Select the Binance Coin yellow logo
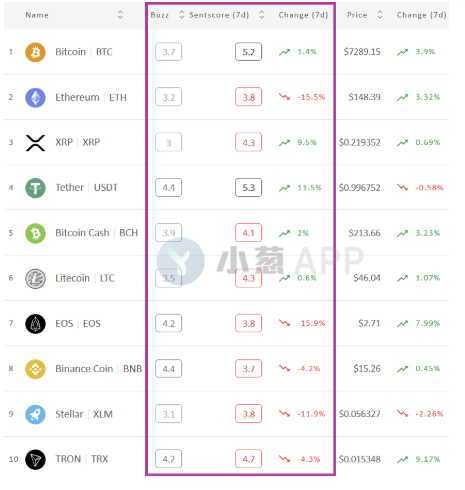Screen dimensions: 465x490 tap(35, 369)
